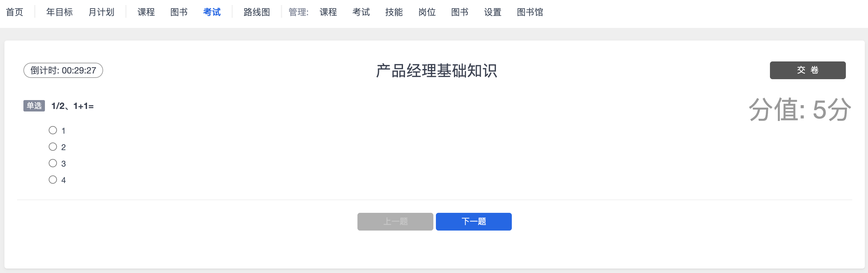Select radio option 2
The height and width of the screenshot is (273, 868).
point(53,147)
